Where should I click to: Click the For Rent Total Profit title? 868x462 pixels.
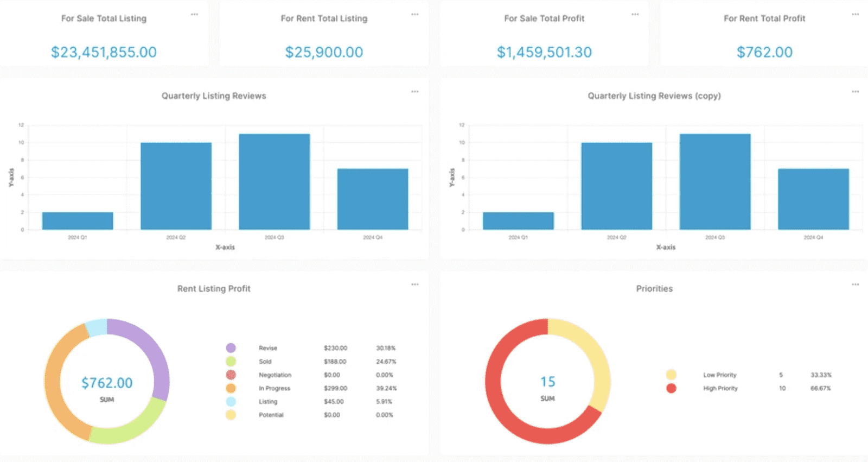pos(764,18)
